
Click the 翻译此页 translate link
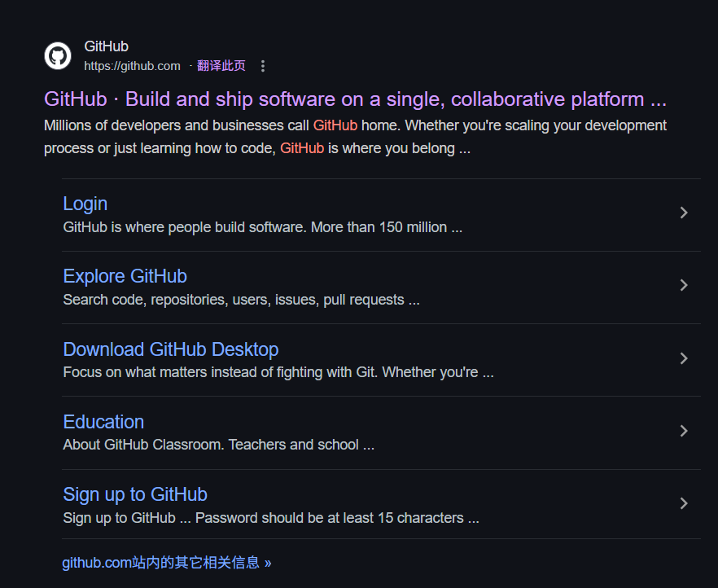221,66
